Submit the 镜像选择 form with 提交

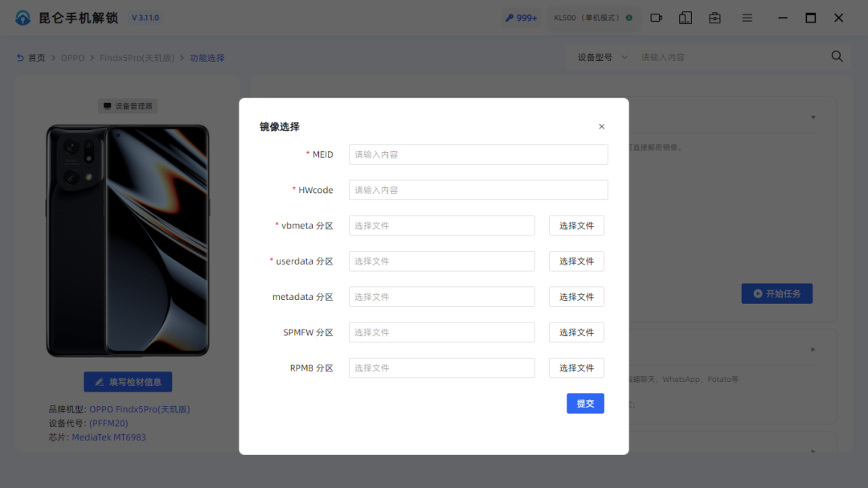coord(585,404)
